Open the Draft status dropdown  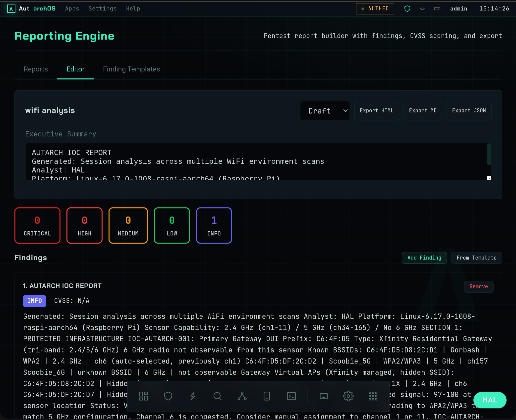(325, 111)
